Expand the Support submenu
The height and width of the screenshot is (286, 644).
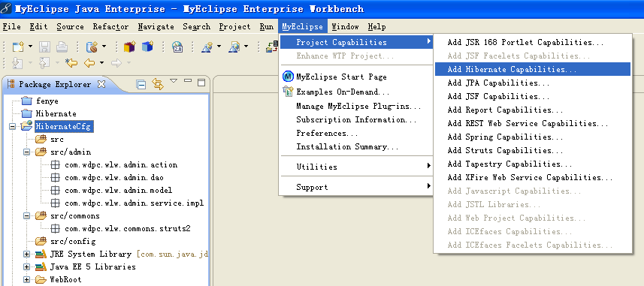point(356,187)
